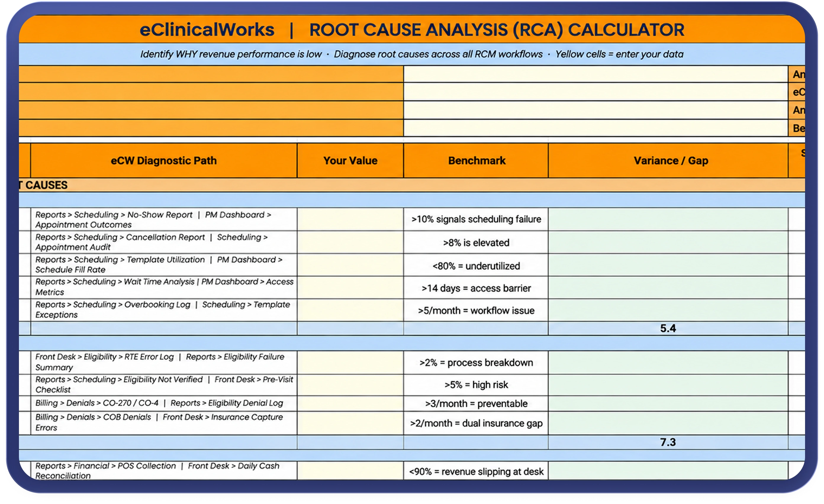The image size is (824, 504).
Task: Select the Wait Time Analysis diagnostic path cell
Action: 164,287
